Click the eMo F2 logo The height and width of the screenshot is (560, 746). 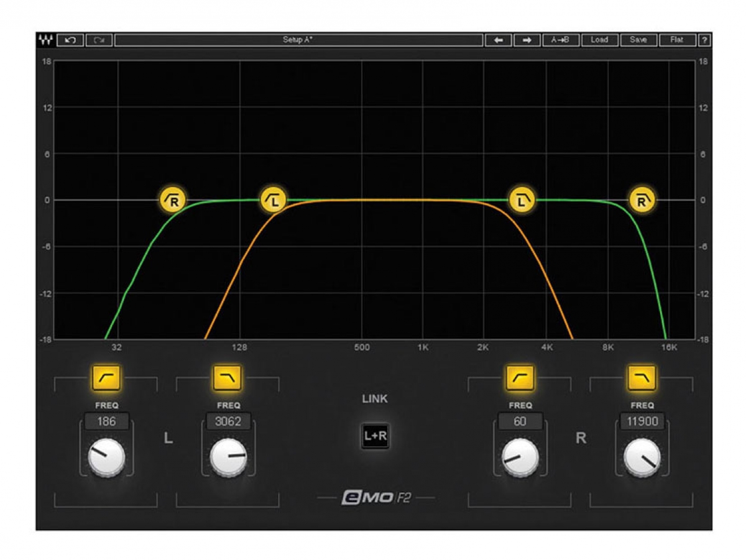(x=376, y=498)
